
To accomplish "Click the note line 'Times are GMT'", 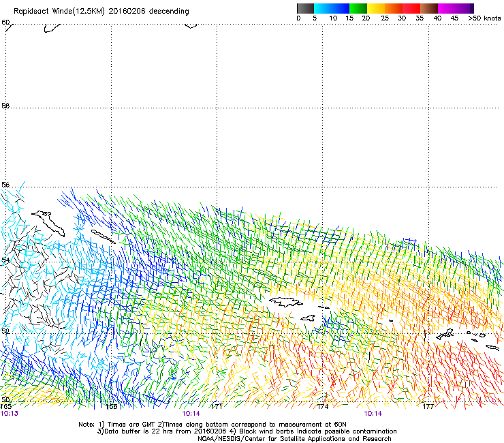I will 132,425.
